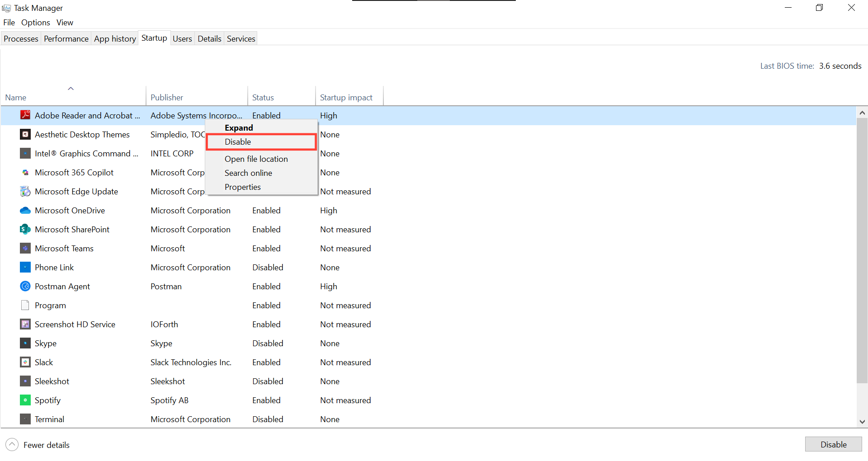Click the Fewer details link
Viewport: 868px width, 461px height.
point(47,445)
